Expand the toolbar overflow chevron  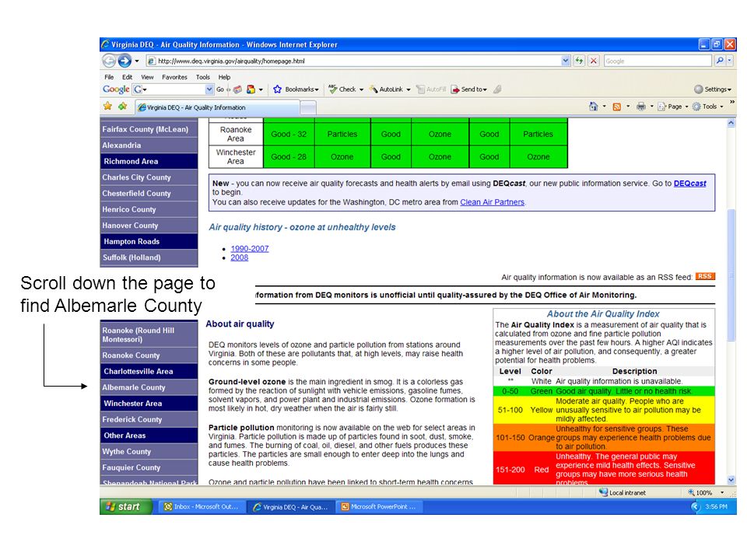click(x=732, y=102)
